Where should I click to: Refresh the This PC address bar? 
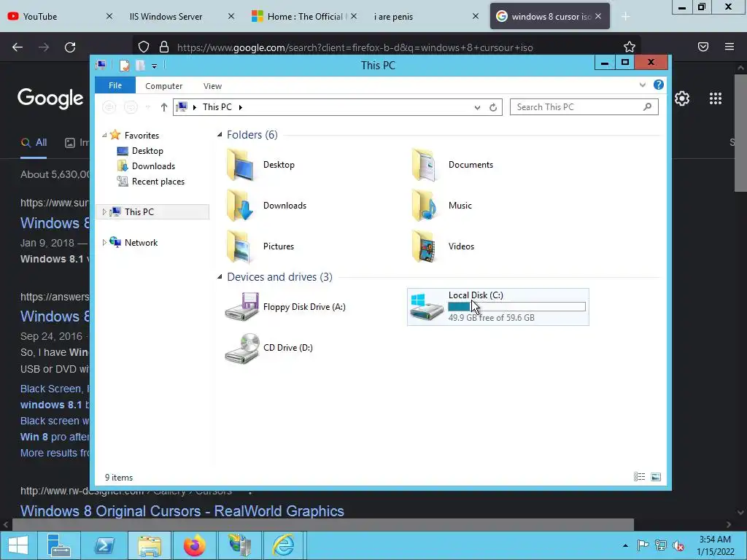[493, 108]
